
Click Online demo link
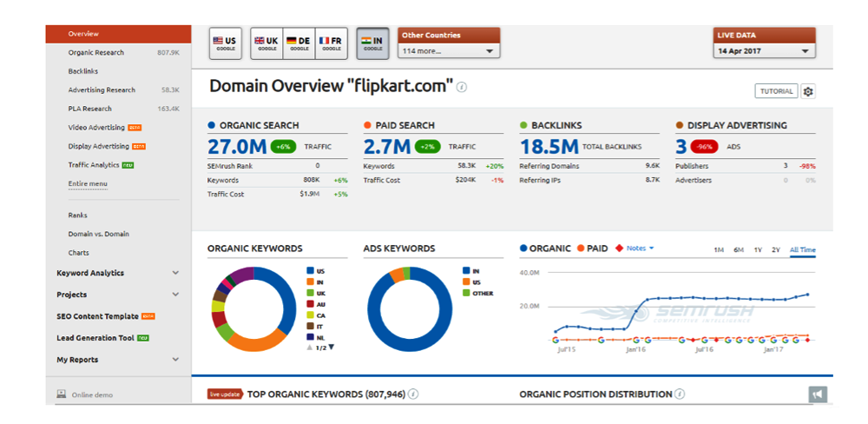92,395
